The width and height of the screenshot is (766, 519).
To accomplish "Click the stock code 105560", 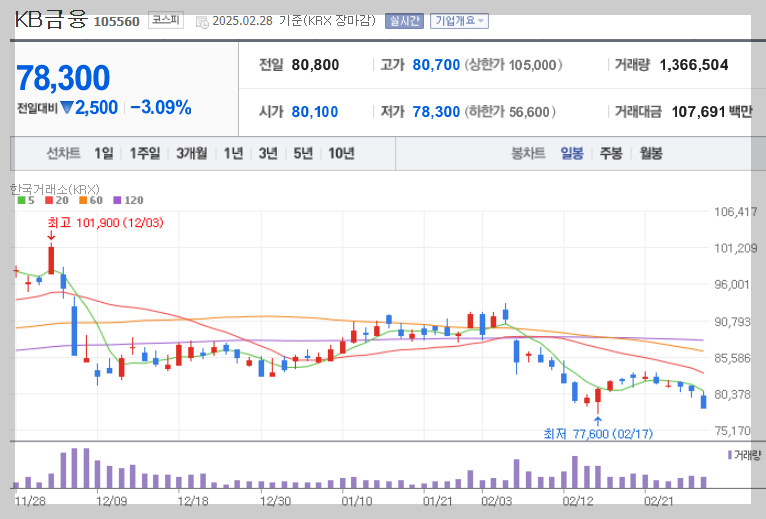I will pyautogui.click(x=117, y=22).
